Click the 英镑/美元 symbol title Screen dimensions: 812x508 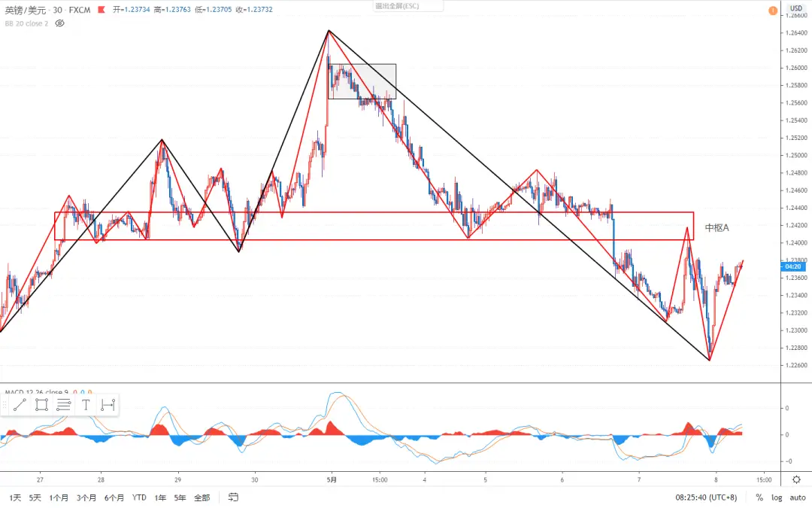[26, 10]
